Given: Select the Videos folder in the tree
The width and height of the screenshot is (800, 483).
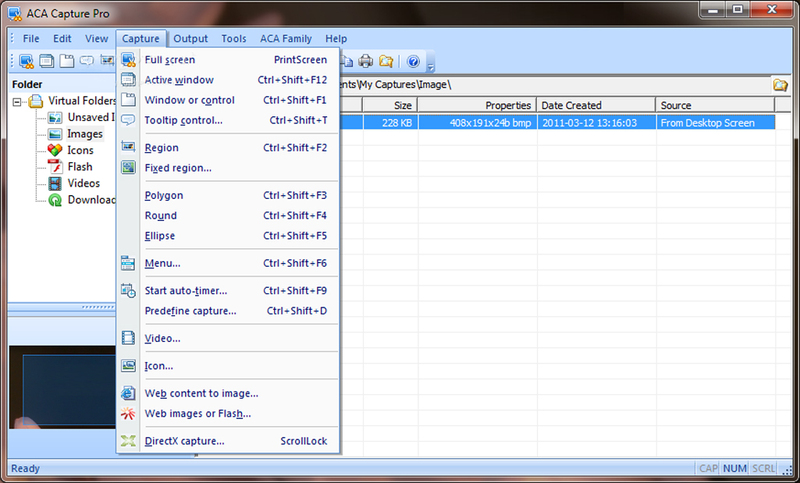Looking at the screenshot, I should [84, 183].
